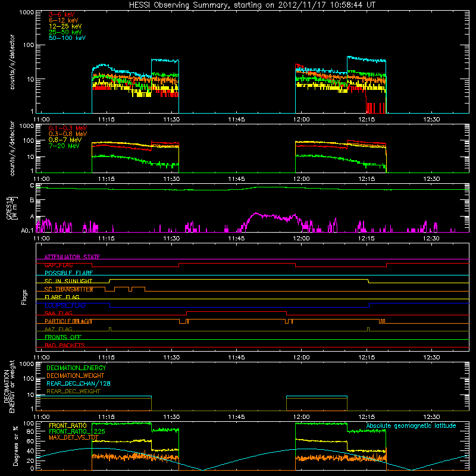Select the PARTICLE_FLAG label

[68, 321]
